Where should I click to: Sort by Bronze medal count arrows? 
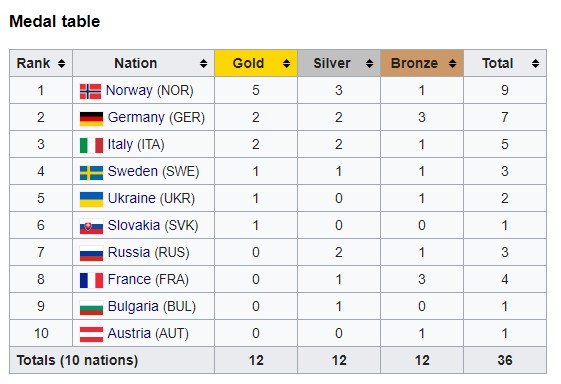(x=452, y=64)
